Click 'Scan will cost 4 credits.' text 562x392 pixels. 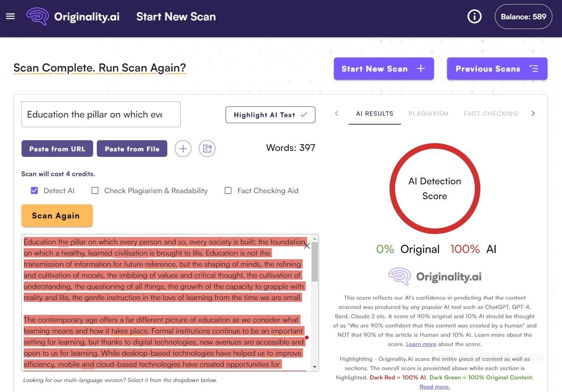click(58, 174)
